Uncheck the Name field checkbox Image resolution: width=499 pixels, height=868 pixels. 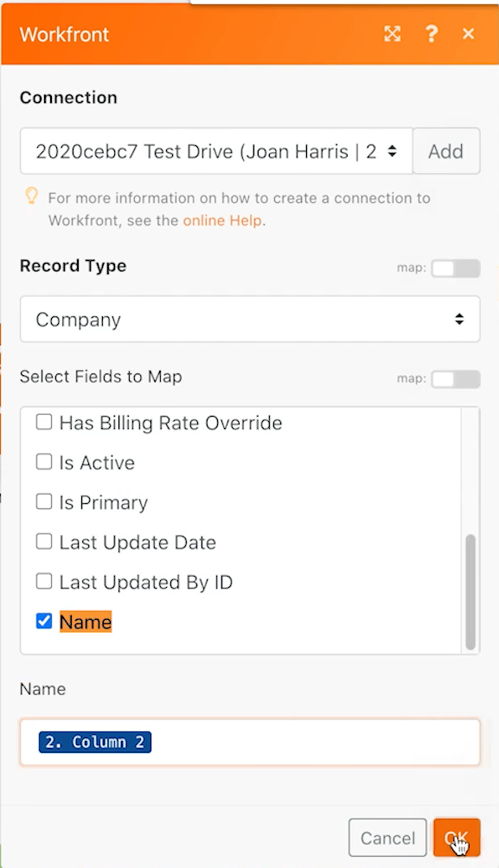point(44,621)
